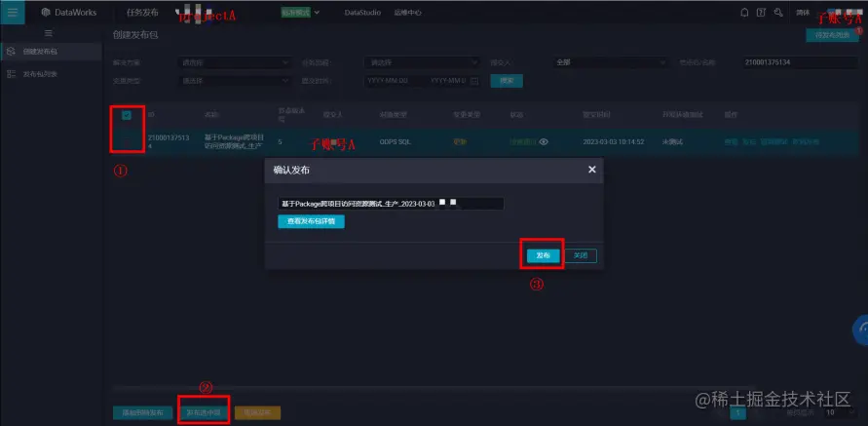Expand the 变更类型 dropdown
Screen dimensions: 868x426
click(x=235, y=81)
